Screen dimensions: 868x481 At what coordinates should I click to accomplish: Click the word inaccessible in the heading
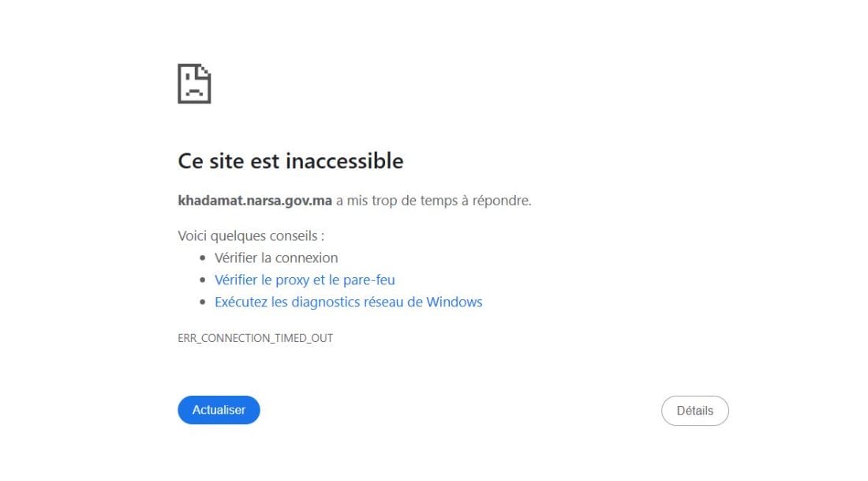point(344,161)
